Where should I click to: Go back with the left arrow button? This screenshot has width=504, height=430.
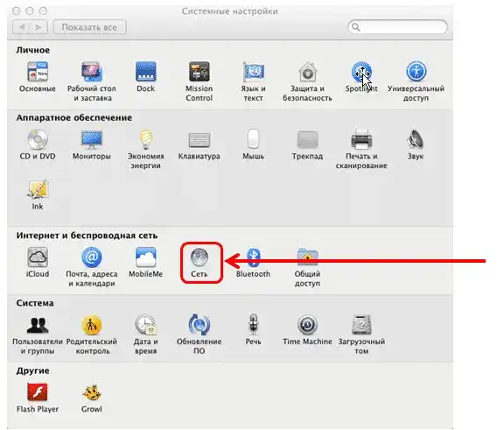pyautogui.click(x=22, y=27)
